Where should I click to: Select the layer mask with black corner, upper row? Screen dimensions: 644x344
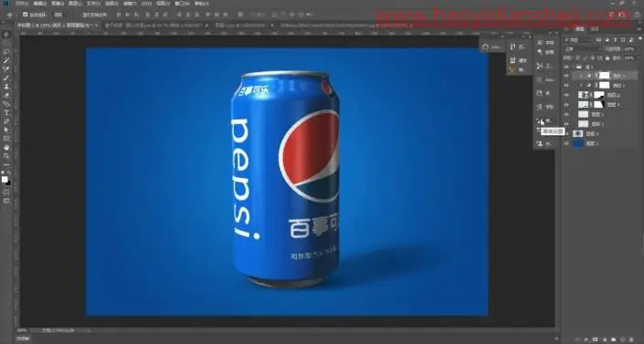[x=599, y=95]
